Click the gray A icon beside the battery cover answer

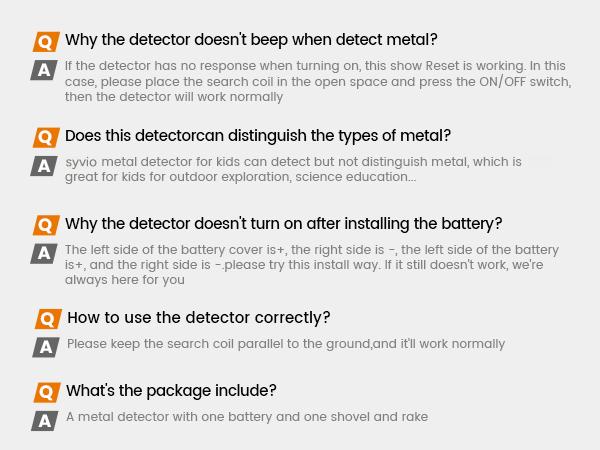click(x=44, y=253)
